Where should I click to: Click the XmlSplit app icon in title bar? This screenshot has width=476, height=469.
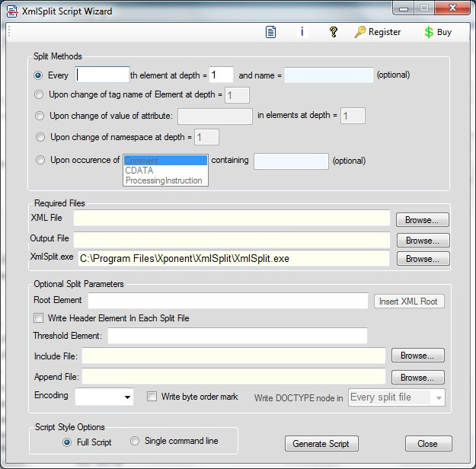tap(12, 11)
